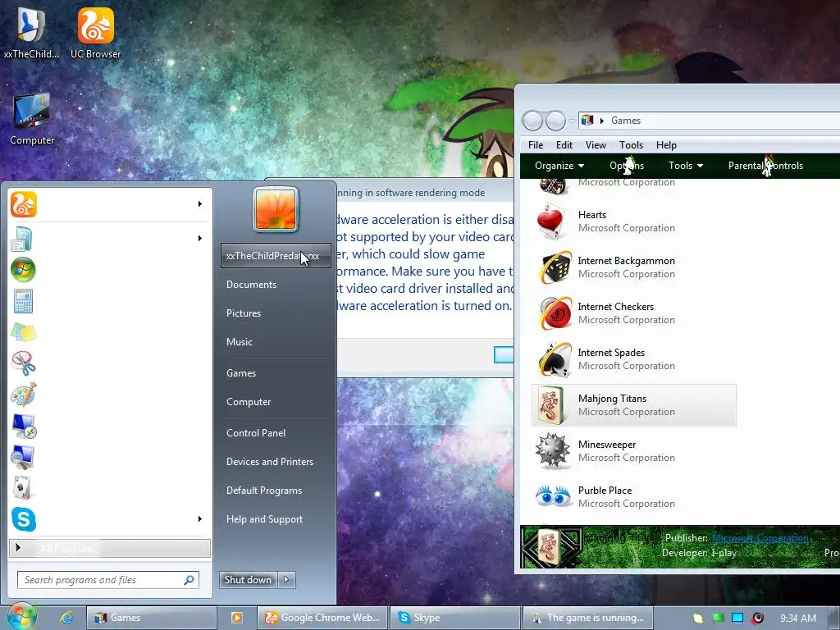Viewport: 840px width, 630px height.
Task: Go back with Games window back button
Action: coord(532,121)
